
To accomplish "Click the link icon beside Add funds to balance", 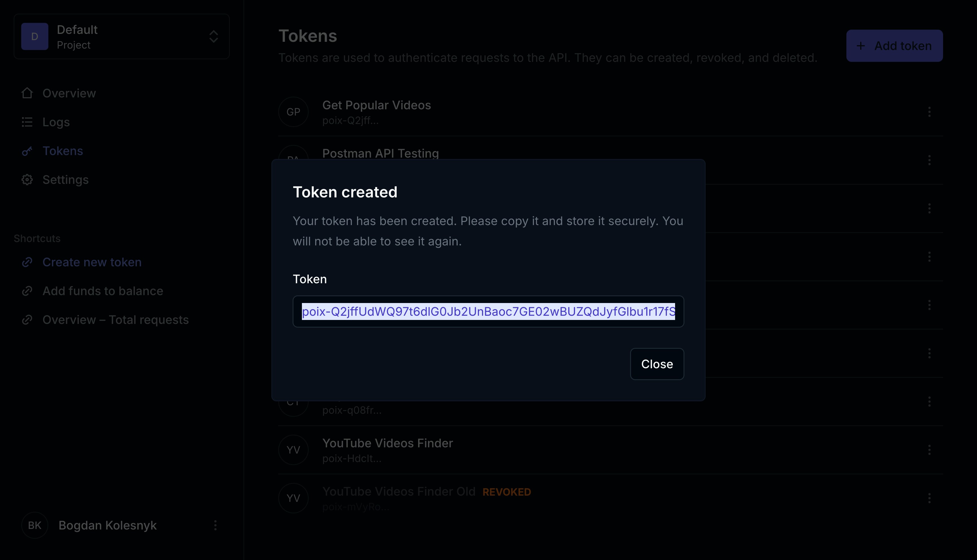I will click(27, 291).
